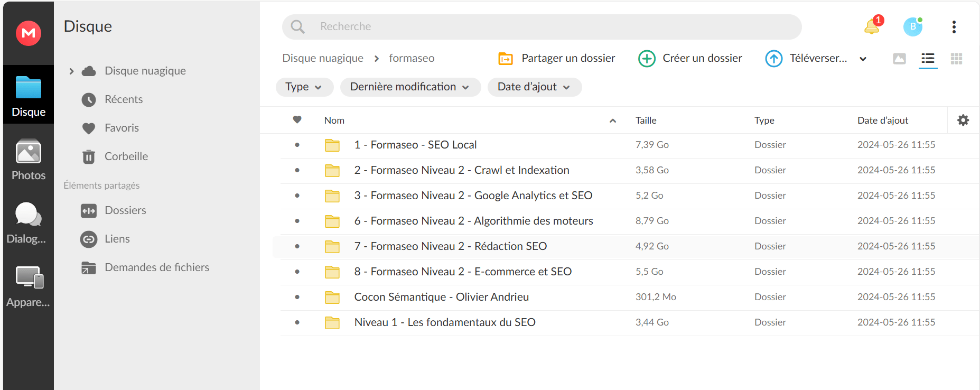
Task: Open shared Dossiers
Action: [125, 210]
